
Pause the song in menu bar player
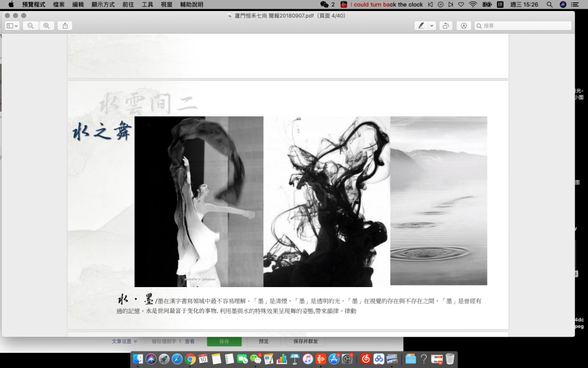[441, 5]
